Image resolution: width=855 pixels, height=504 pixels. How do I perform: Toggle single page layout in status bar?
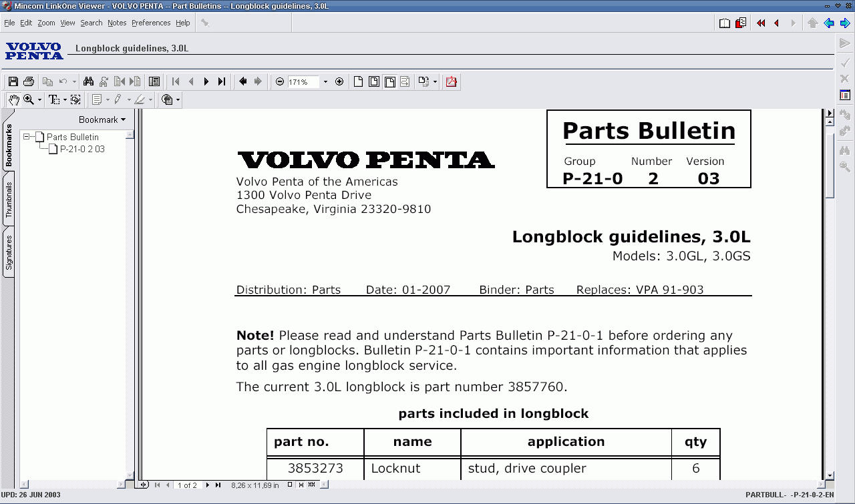click(290, 485)
